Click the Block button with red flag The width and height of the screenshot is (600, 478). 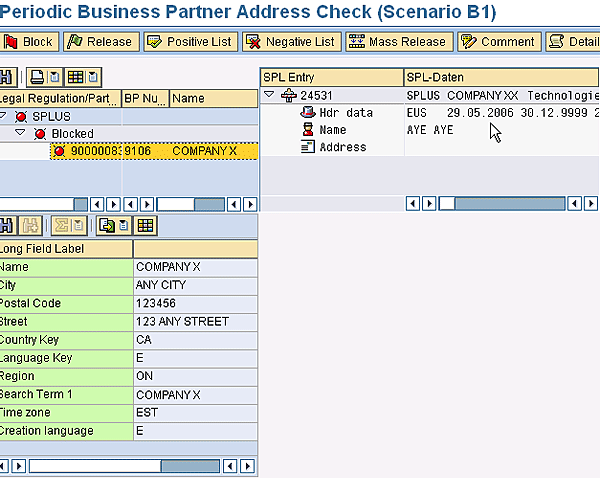(29, 42)
